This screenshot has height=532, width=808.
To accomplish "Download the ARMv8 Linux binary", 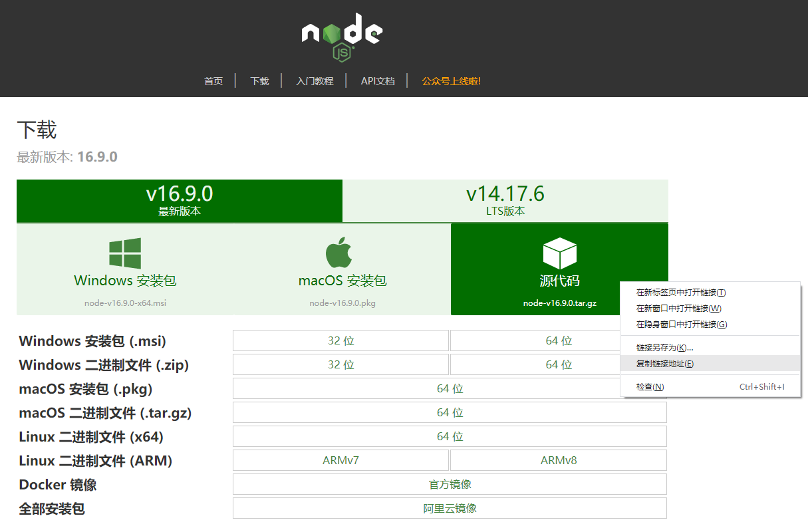I will [559, 460].
